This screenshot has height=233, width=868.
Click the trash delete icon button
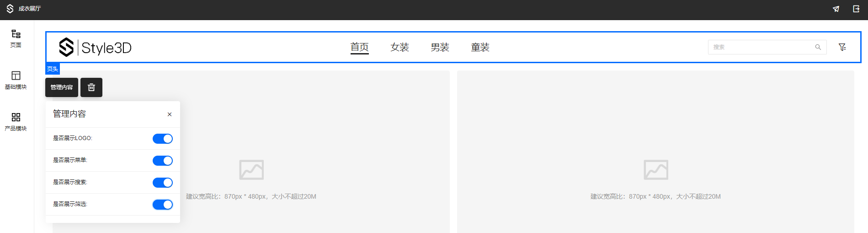tap(91, 87)
